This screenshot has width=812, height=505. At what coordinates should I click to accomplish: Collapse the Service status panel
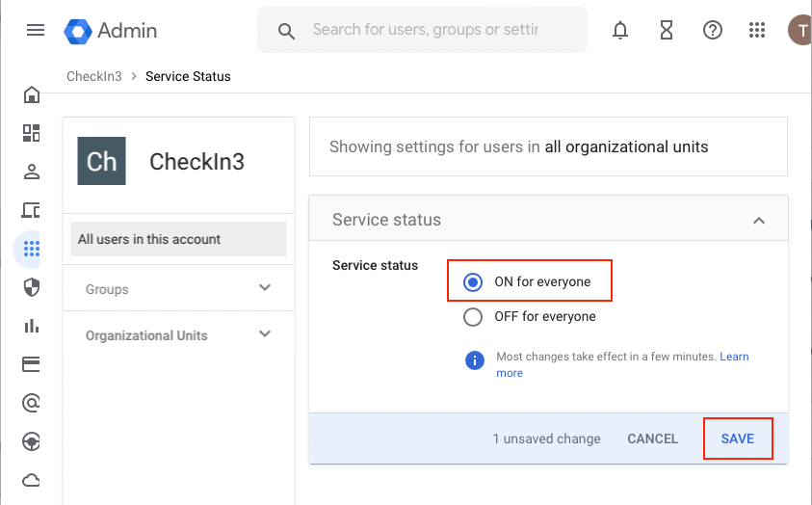[759, 221]
